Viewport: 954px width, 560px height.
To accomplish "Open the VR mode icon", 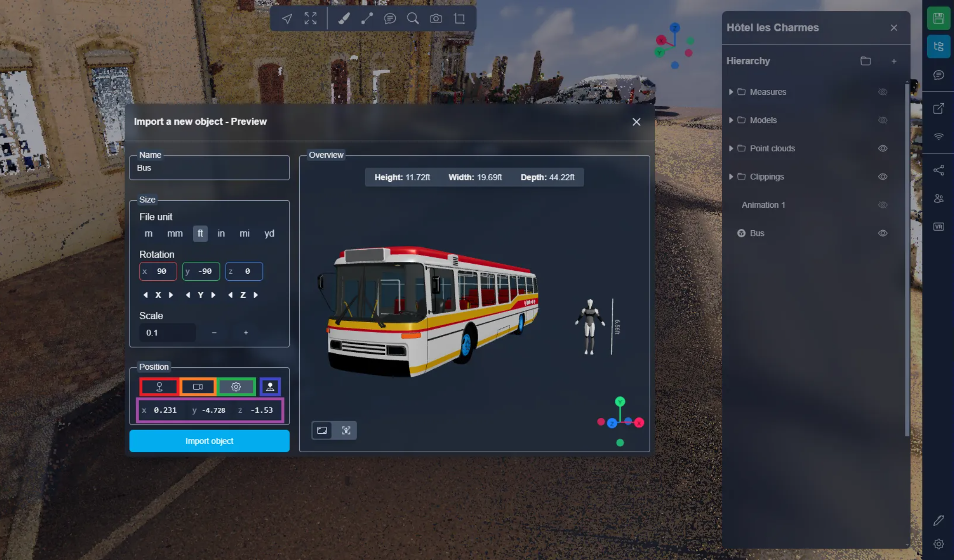I will [938, 227].
